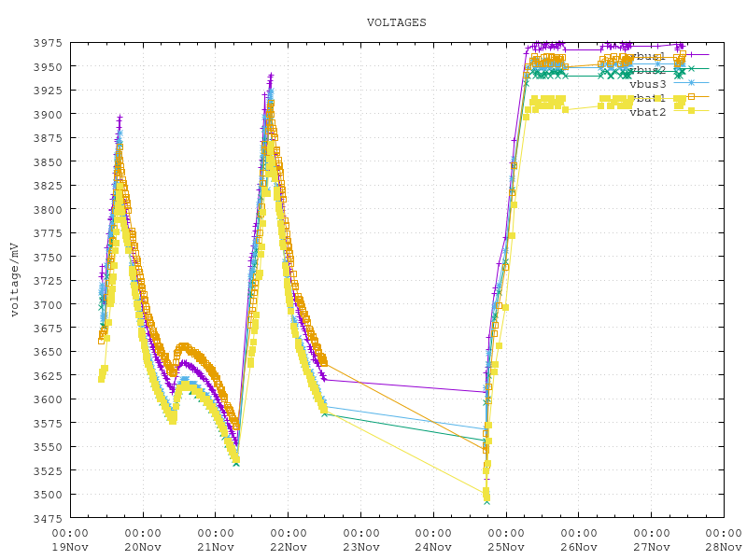This screenshot has height=560, width=747.
Task: Click the green cross marker for vbus2 in legend
Action: pyautogui.click(x=692, y=68)
